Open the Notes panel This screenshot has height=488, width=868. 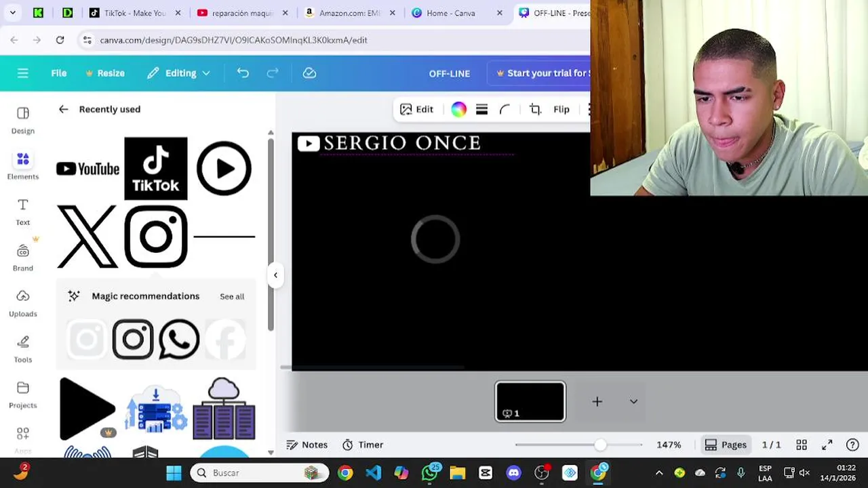click(x=307, y=445)
